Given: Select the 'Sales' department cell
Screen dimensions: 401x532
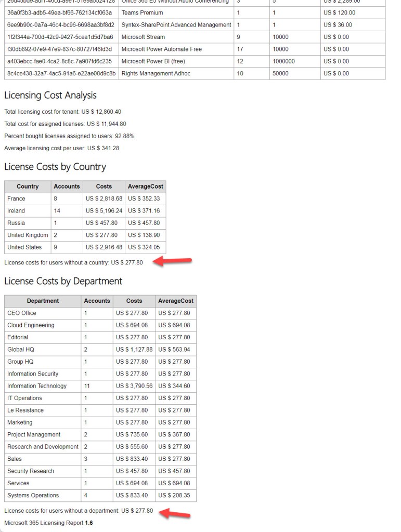Looking at the screenshot, I should [43, 459].
